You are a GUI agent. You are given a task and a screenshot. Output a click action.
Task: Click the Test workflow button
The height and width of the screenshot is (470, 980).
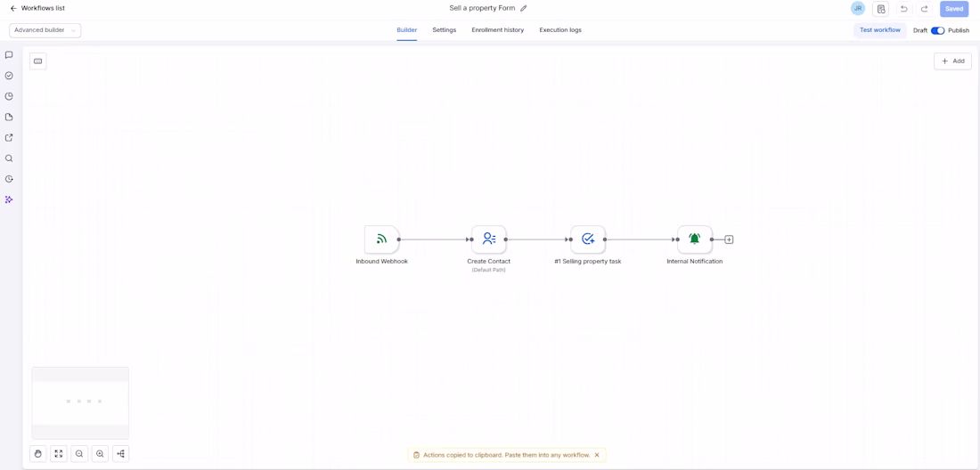pos(880,30)
